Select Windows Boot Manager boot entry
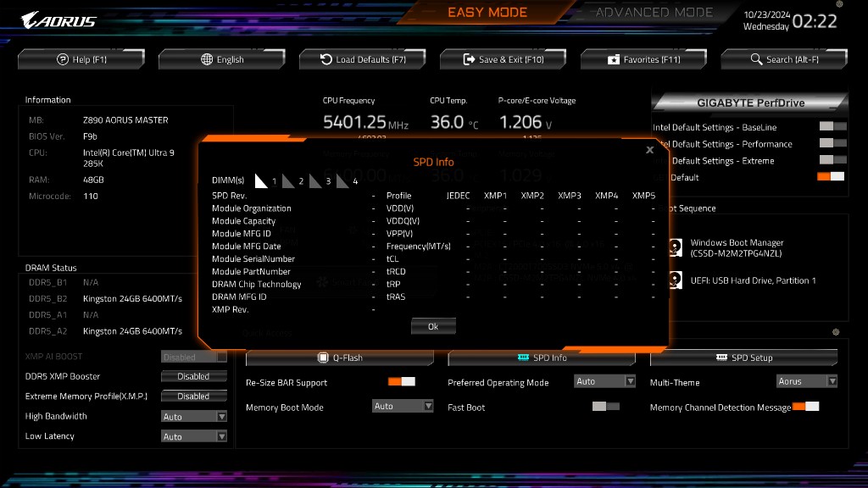The width and height of the screenshot is (868, 488). tap(736, 247)
